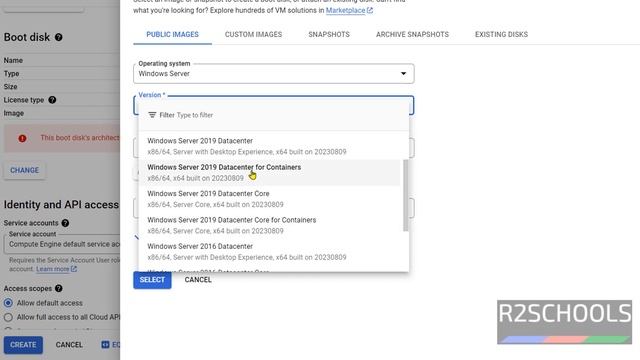The width and height of the screenshot is (640, 360).
Task: Click the version list scrollbar
Action: (x=405, y=195)
